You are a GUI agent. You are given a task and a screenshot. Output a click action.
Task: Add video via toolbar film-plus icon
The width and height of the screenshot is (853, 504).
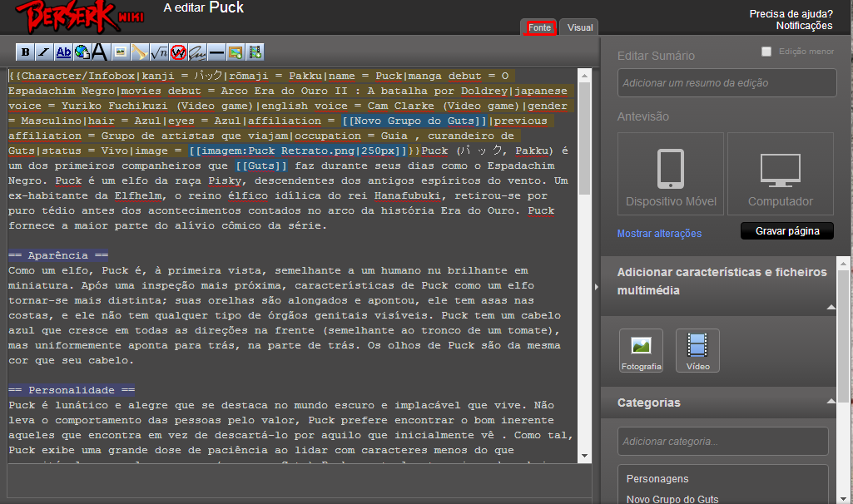pyautogui.click(x=255, y=52)
